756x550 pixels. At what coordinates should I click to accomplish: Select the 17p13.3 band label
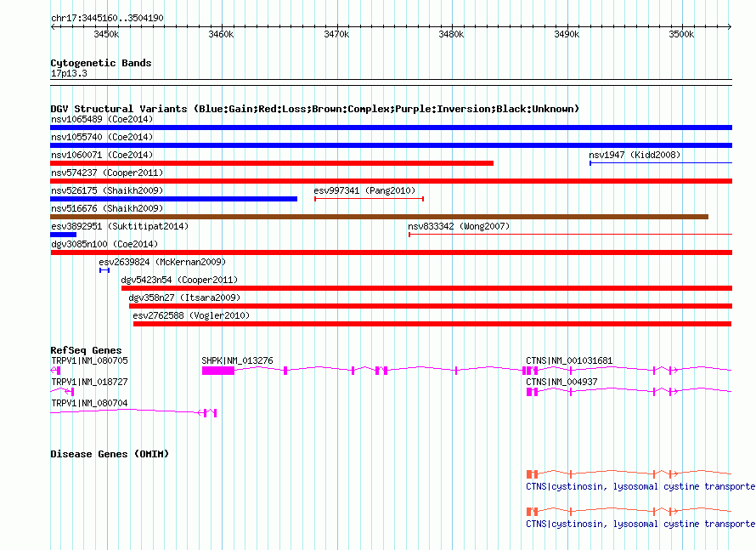[69, 73]
